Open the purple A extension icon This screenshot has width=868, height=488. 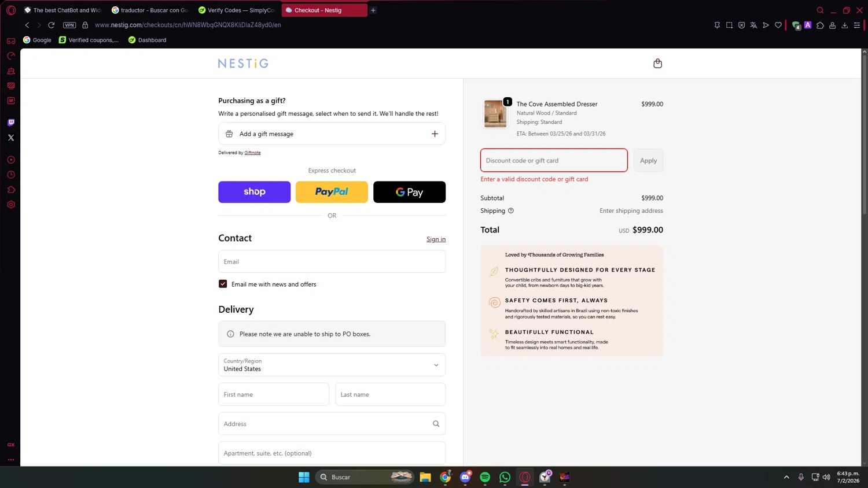[808, 25]
